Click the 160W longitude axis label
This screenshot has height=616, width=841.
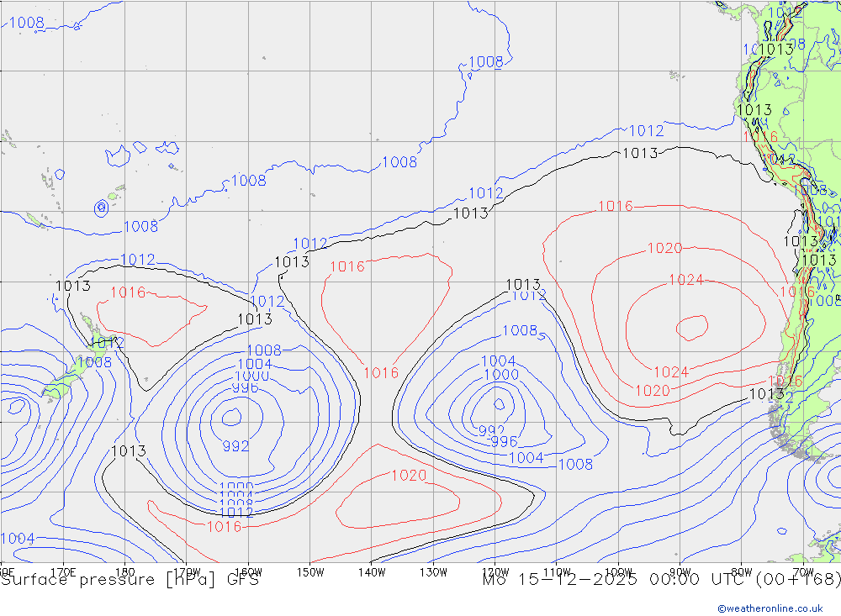[x=248, y=572]
